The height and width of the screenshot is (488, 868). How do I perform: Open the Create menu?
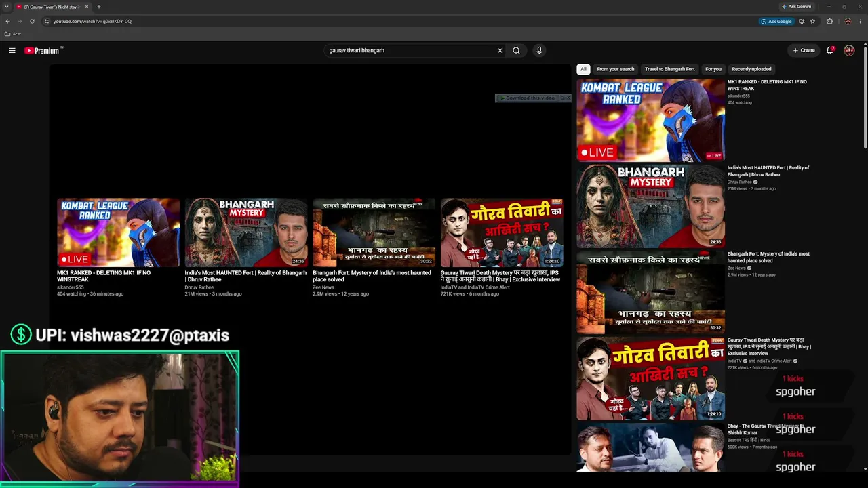point(804,50)
